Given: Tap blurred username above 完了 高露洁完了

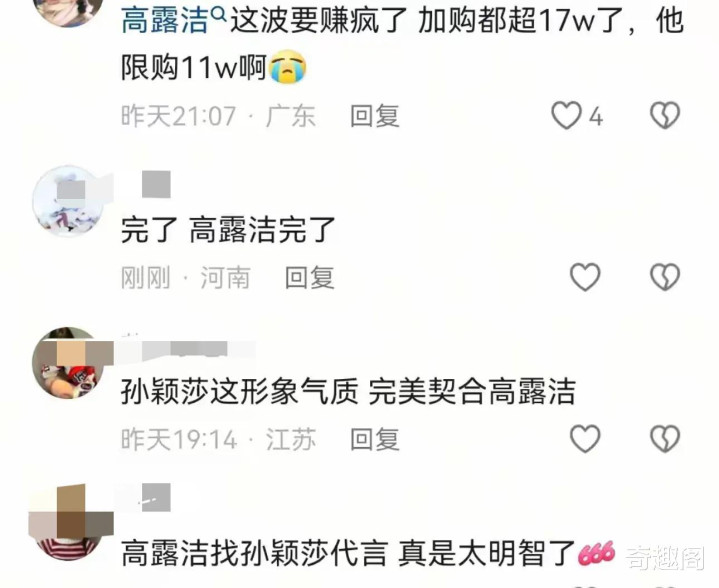Looking at the screenshot, I should 156,184.
